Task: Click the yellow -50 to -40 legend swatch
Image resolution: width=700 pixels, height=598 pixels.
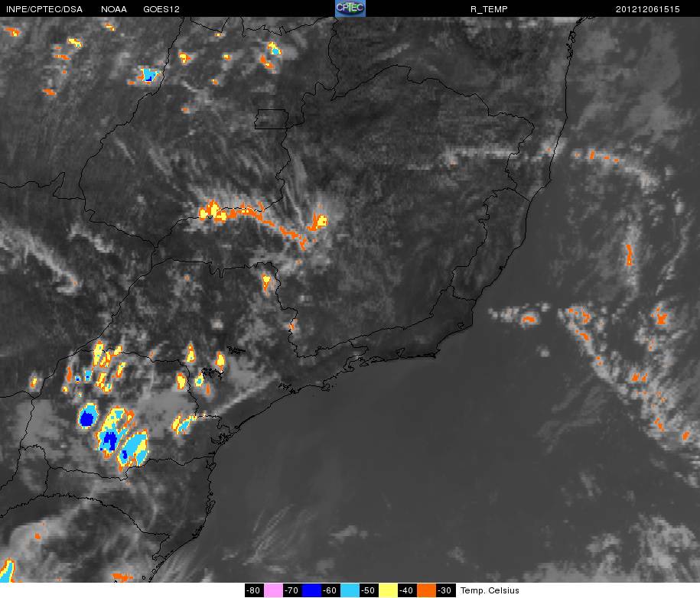Action: [388, 590]
